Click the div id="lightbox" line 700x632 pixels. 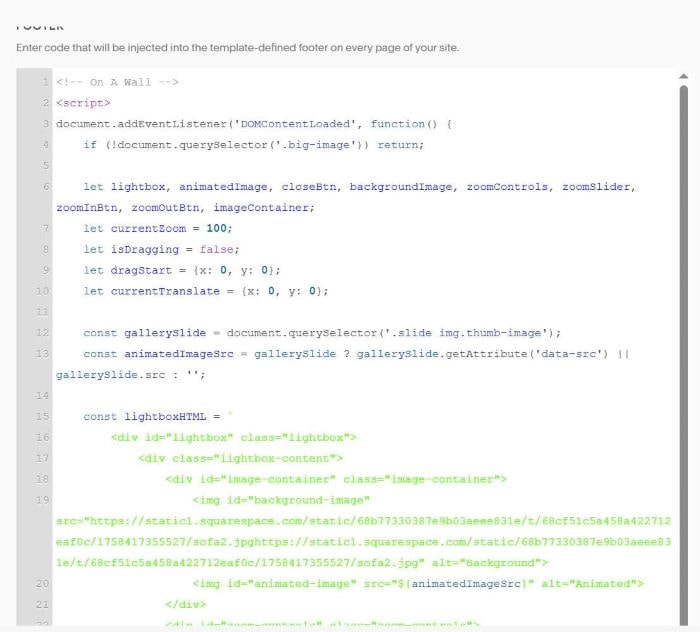[234, 437]
